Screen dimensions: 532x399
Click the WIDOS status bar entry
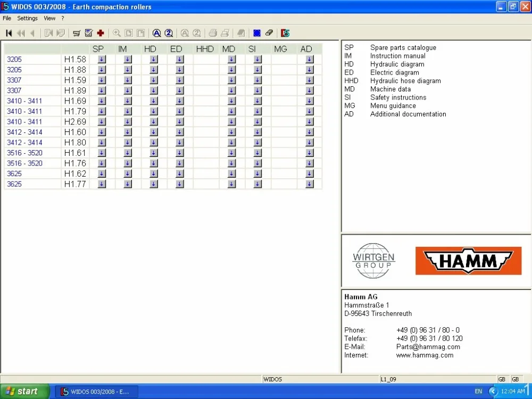[x=273, y=379]
